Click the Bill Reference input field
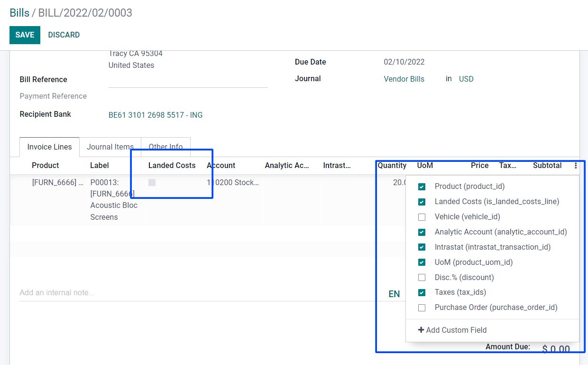 pyautogui.click(x=188, y=80)
